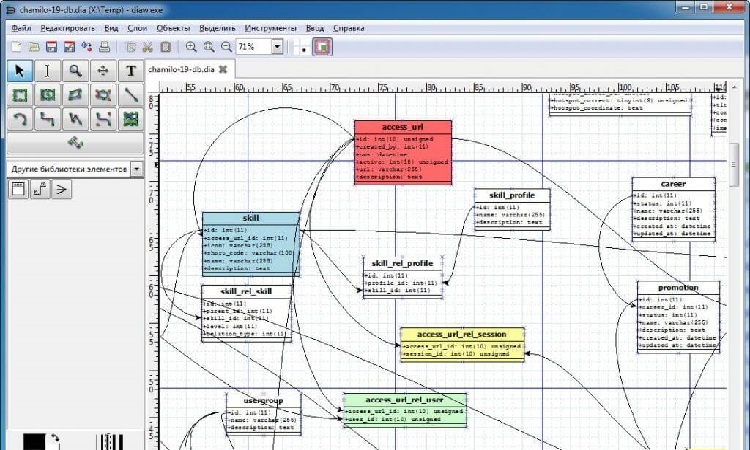Save the diagram with floppy icon
Viewport: 750px width, 450px height.
pyautogui.click(x=51, y=47)
